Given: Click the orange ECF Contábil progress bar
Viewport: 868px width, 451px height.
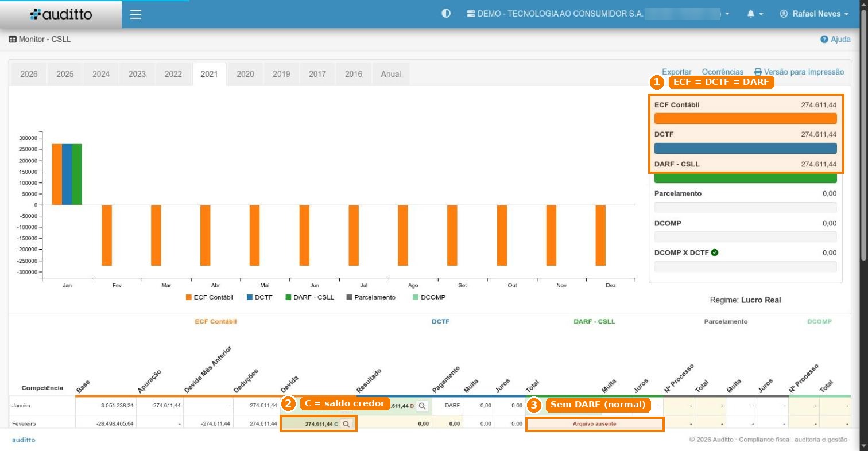Looking at the screenshot, I should [745, 119].
